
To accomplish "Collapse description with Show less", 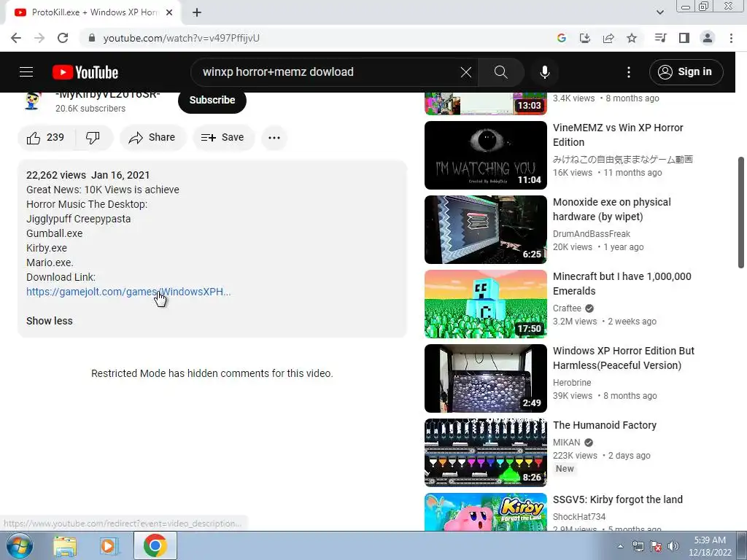I will 50,321.
